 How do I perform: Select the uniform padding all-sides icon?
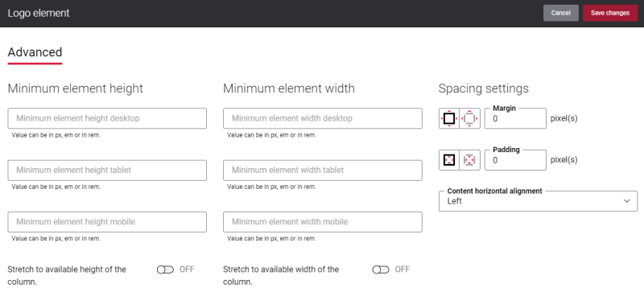pyautogui.click(x=449, y=160)
